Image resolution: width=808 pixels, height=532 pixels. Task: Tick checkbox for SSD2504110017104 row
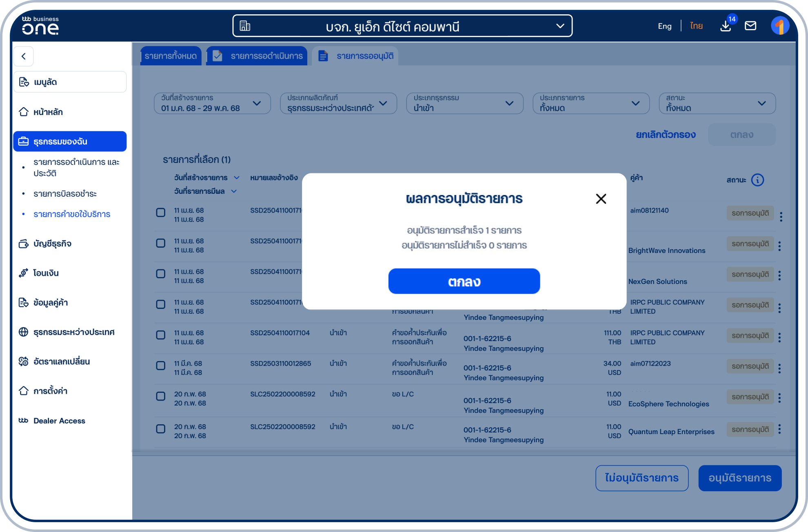tap(161, 335)
